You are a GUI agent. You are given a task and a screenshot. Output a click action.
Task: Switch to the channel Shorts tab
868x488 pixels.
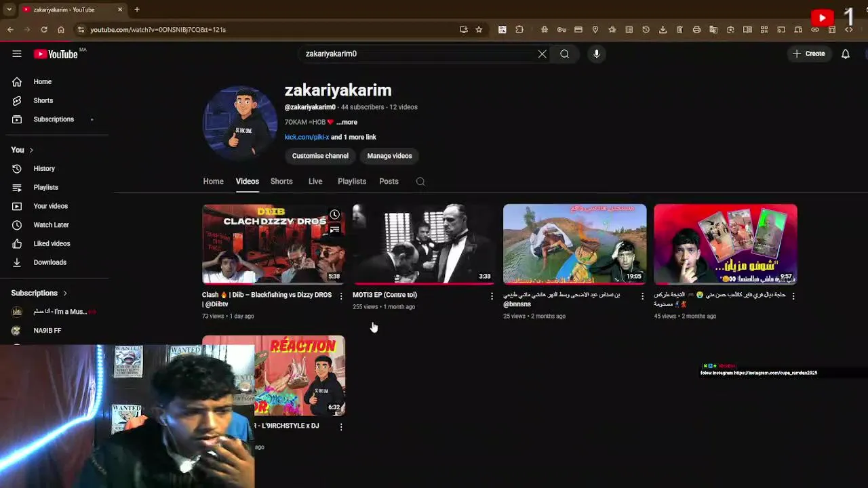click(281, 182)
